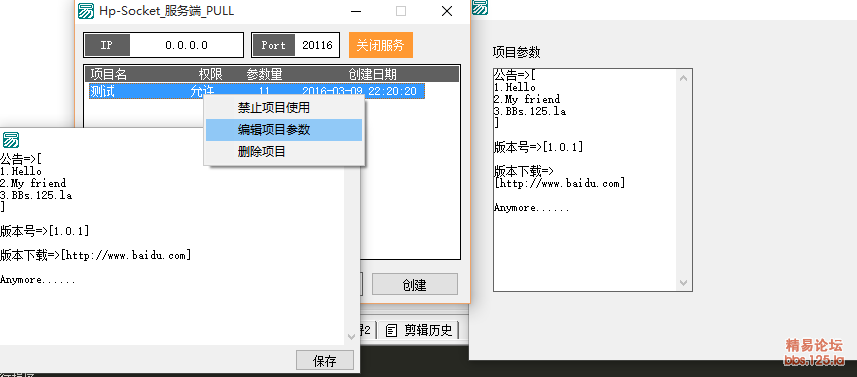Minimize the Hp-Socket server window

click(356, 11)
